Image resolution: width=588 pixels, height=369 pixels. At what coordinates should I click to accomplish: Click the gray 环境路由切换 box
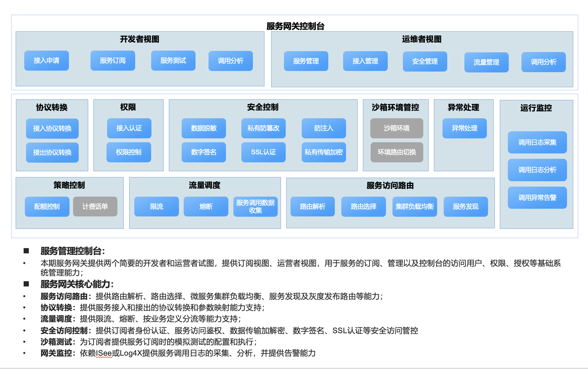[x=397, y=152]
